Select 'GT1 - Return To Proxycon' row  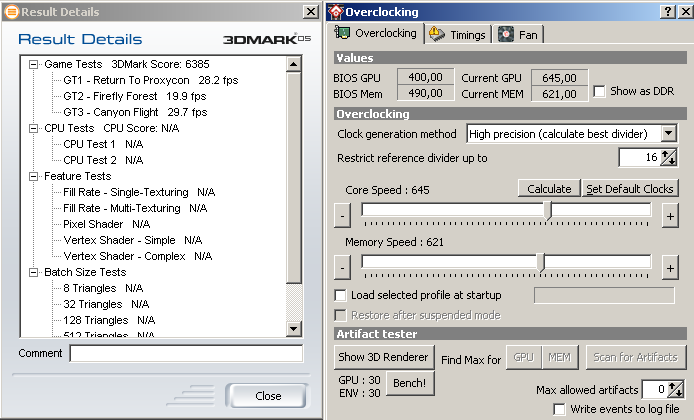point(150,81)
